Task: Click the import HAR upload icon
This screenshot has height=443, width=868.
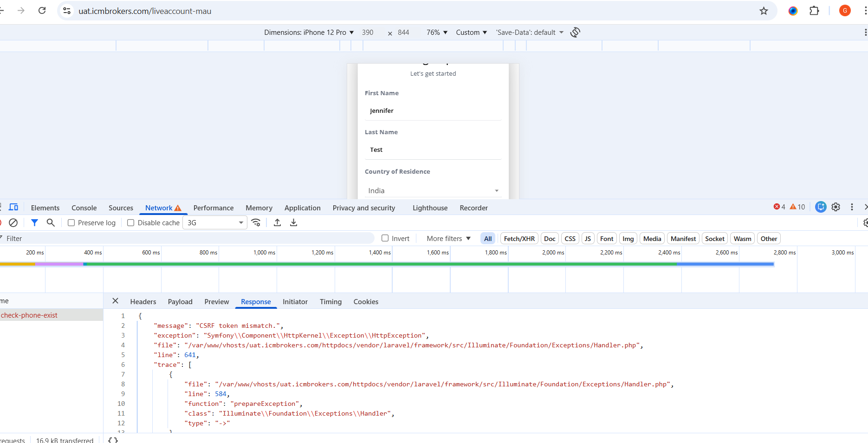Action: [277, 223]
